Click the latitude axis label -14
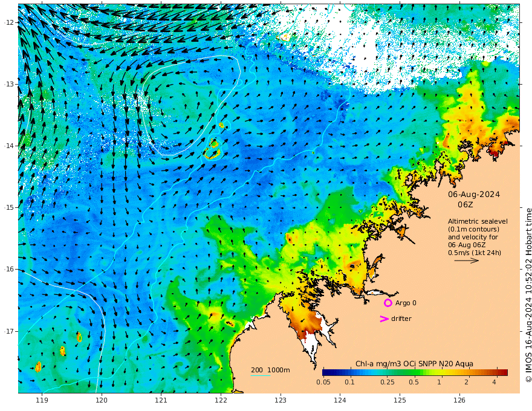The width and height of the screenshot is (532, 411). pyautogui.click(x=9, y=146)
